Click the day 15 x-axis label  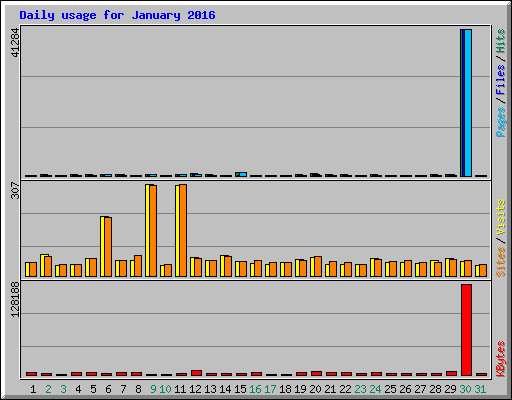tap(240, 389)
